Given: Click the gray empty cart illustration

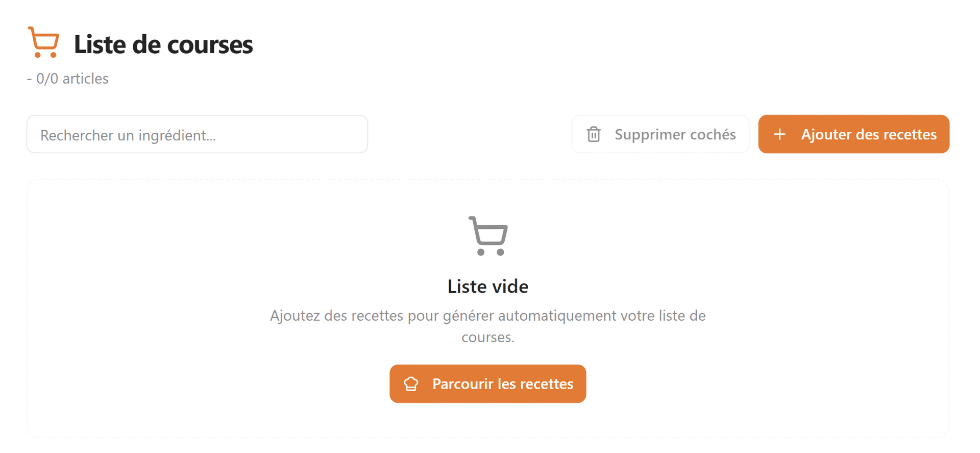Looking at the screenshot, I should coord(488,236).
